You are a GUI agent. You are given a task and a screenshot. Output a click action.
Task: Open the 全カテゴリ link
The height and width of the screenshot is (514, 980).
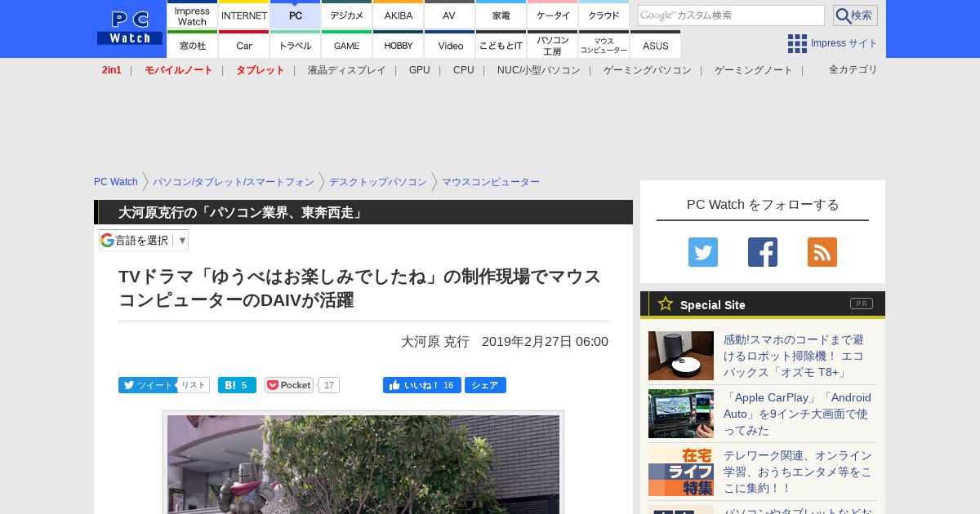[x=853, y=69]
